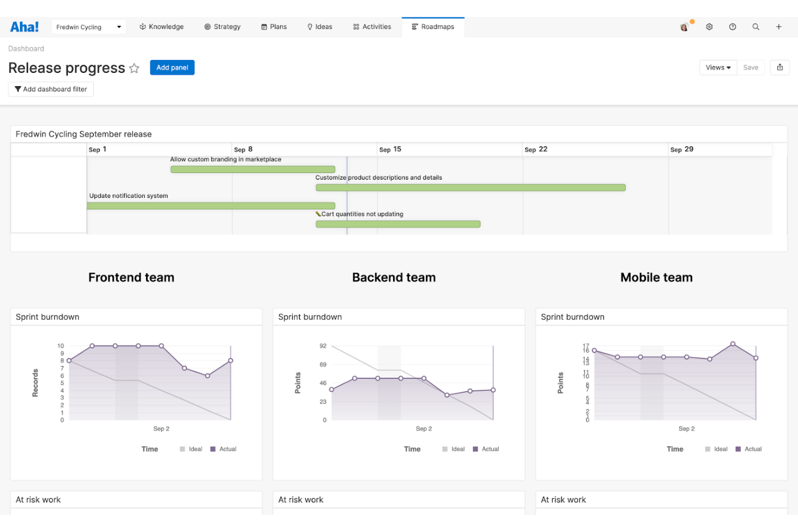
Task: Star the Release progress dashboard as favorite
Action: (x=134, y=68)
